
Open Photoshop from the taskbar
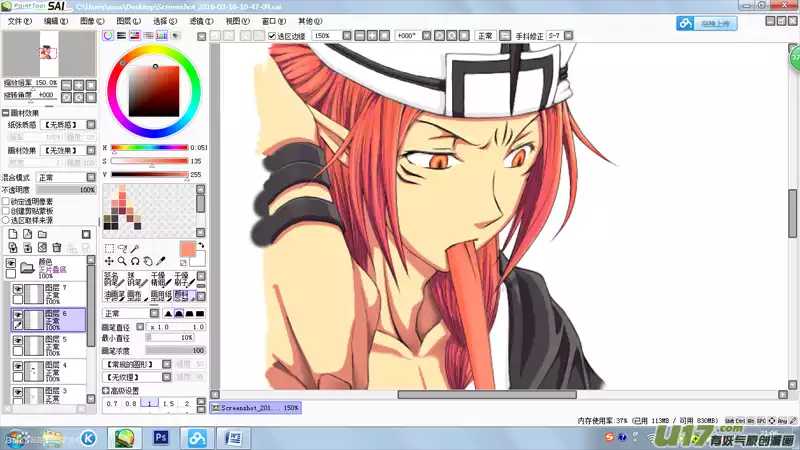coord(161,438)
